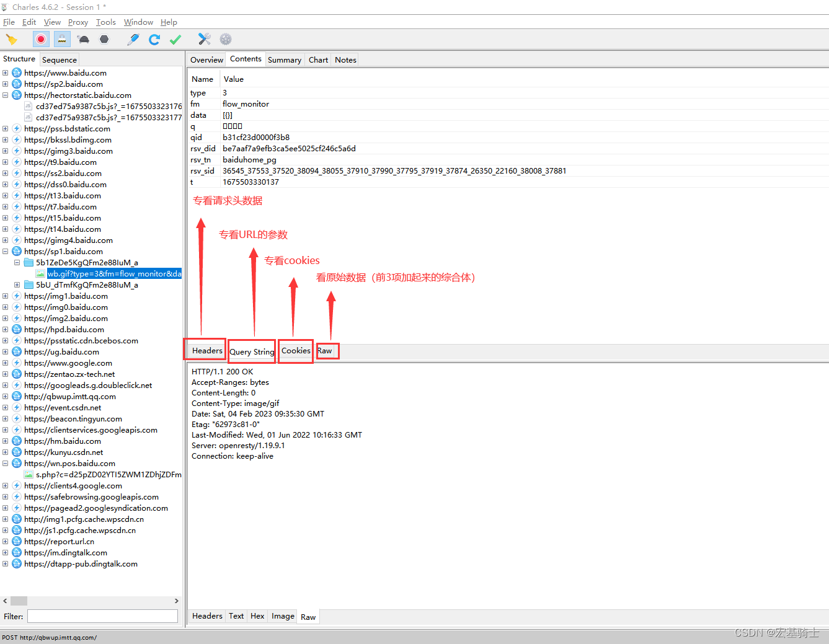829x644 pixels.
Task: Click the broom clear session icon
Action: [11, 40]
